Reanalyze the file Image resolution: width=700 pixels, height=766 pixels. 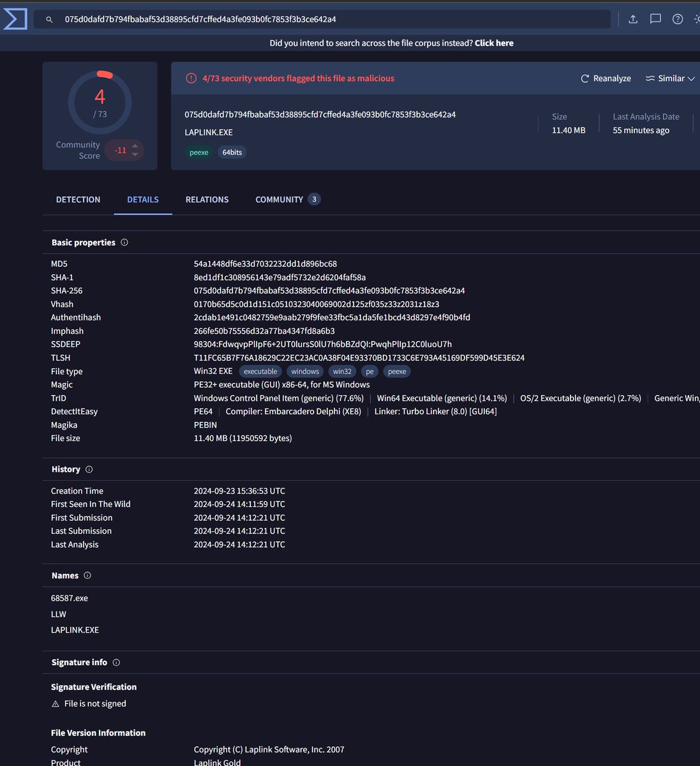(606, 79)
